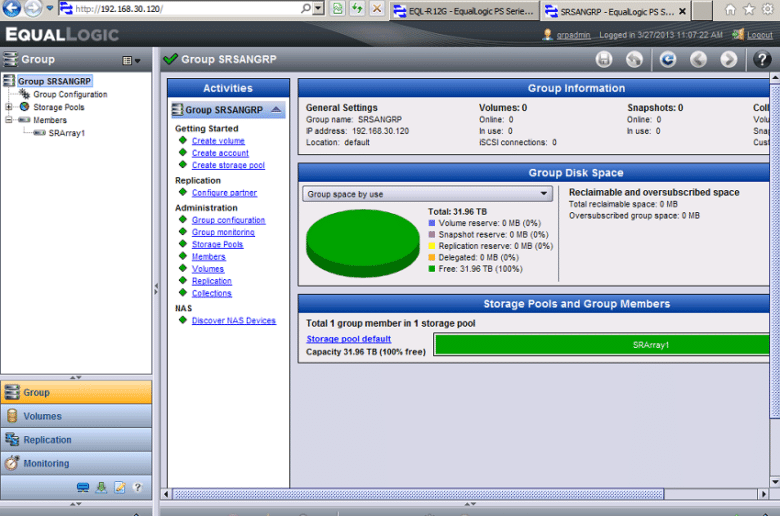Open the help question mark icon
The width and height of the screenshot is (780, 516).
762,60
